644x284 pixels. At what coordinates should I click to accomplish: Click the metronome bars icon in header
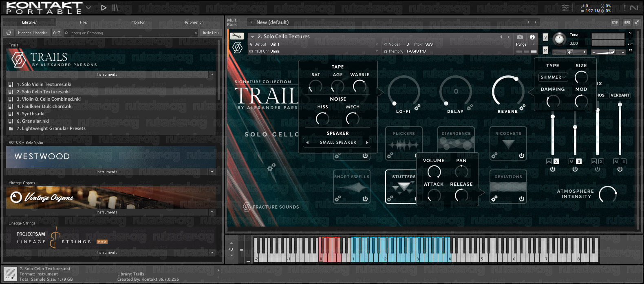tap(115, 7)
